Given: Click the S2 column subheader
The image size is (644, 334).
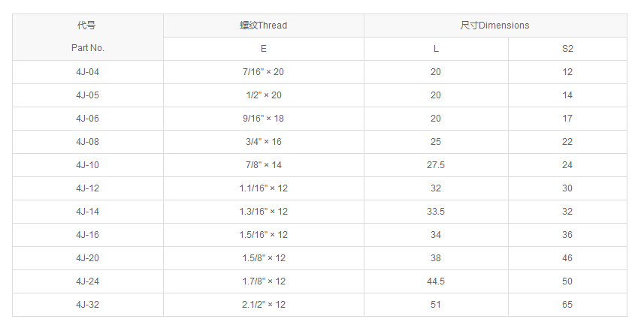Looking at the screenshot, I should (x=567, y=49).
